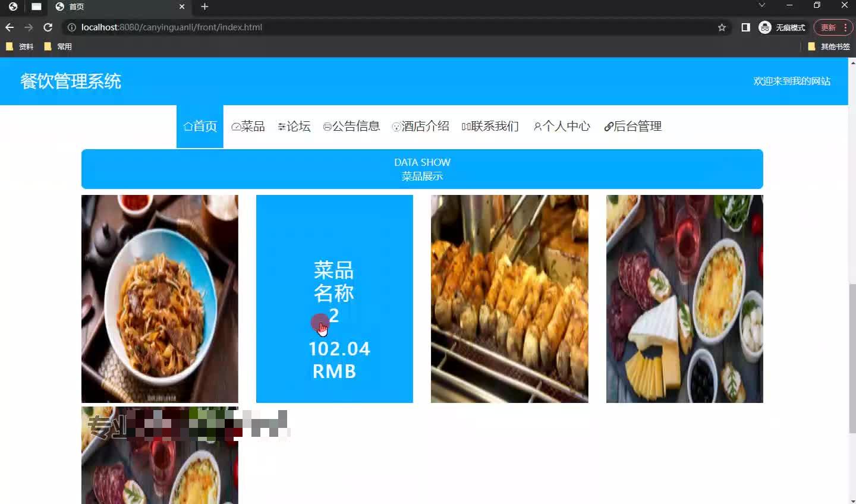This screenshot has width=856, height=504.
Task: Click the 更新 update button
Action: [828, 27]
